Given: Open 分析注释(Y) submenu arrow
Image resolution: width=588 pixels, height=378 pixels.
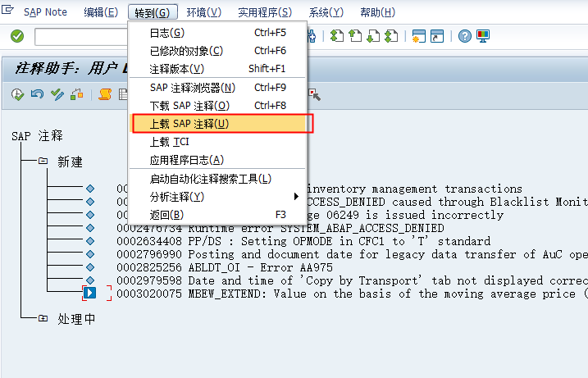Looking at the screenshot, I should point(296,197).
